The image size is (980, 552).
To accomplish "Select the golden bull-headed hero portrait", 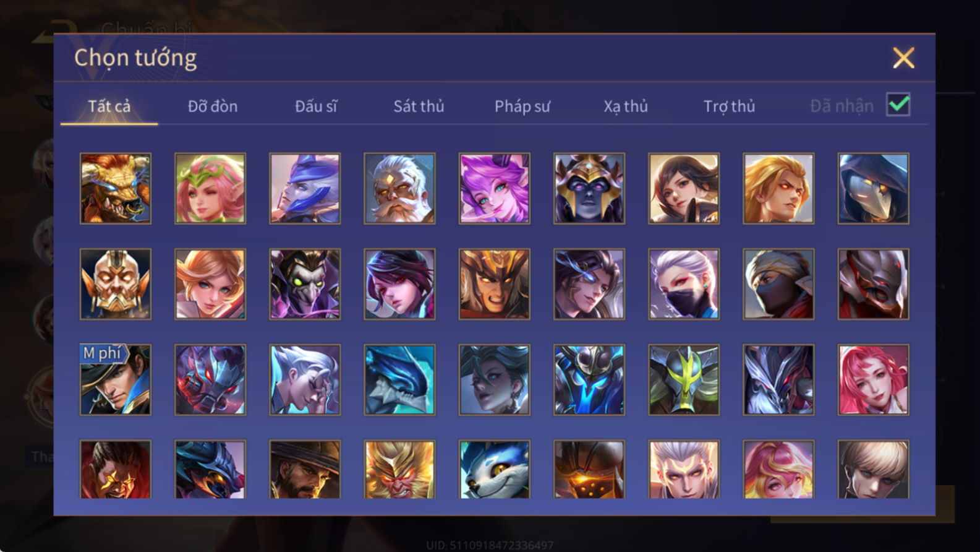I will pos(116,188).
